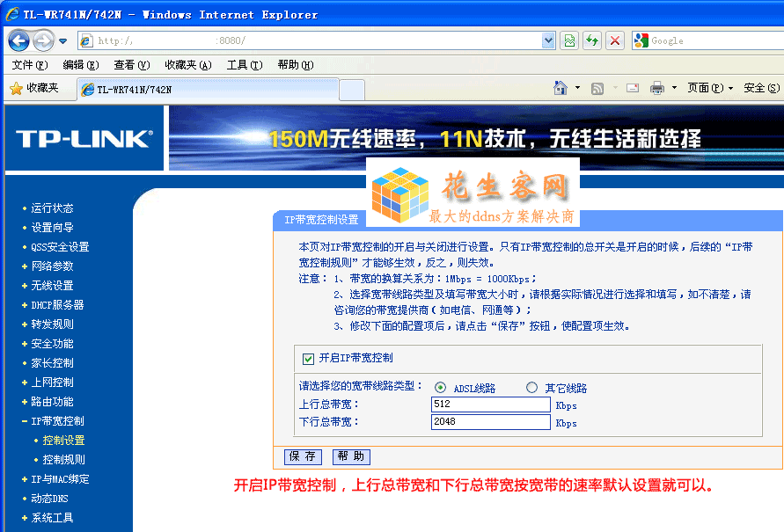Select 控制设置 submenu item

[63, 441]
